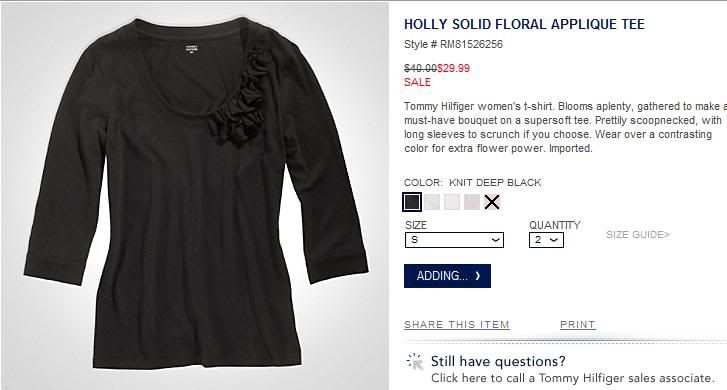This screenshot has height=390, width=727.
Task: Click the Share This Item link
Action: pyautogui.click(x=457, y=325)
